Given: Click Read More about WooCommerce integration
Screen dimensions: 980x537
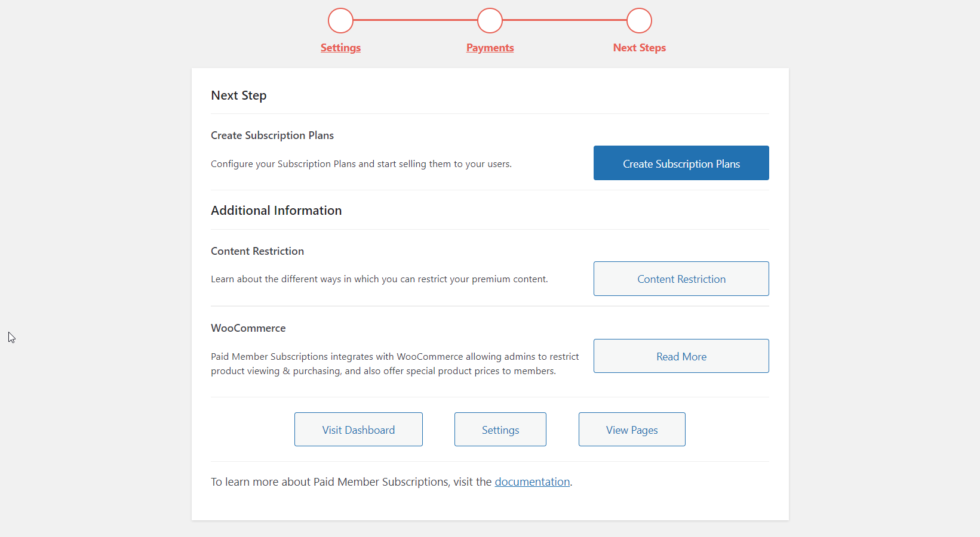Looking at the screenshot, I should click(681, 356).
